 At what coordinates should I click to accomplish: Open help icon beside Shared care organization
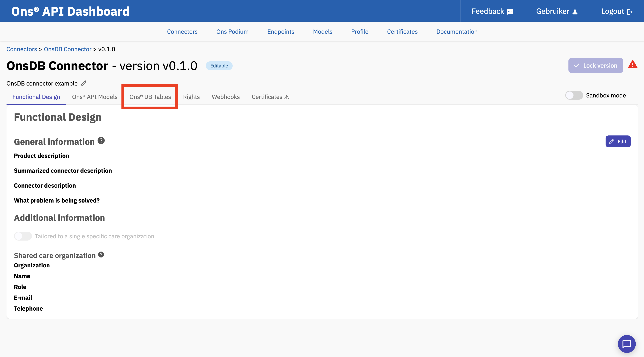101,255
